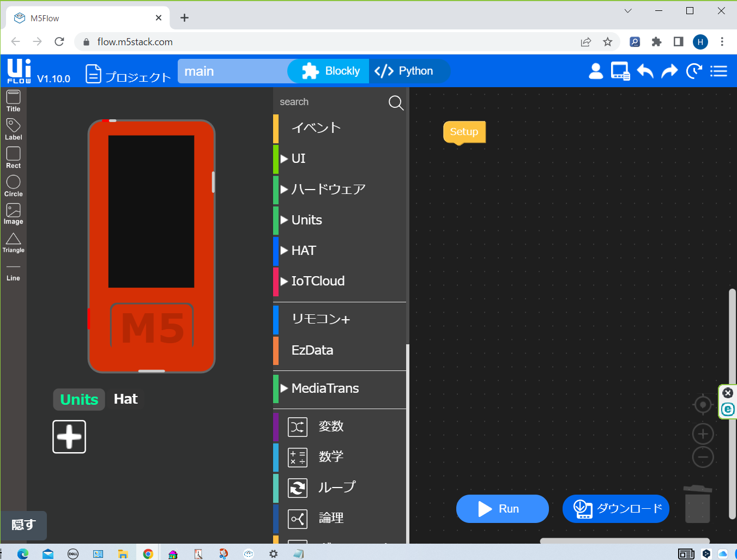Open the 数学 math category
737x560 pixels.
340,457
